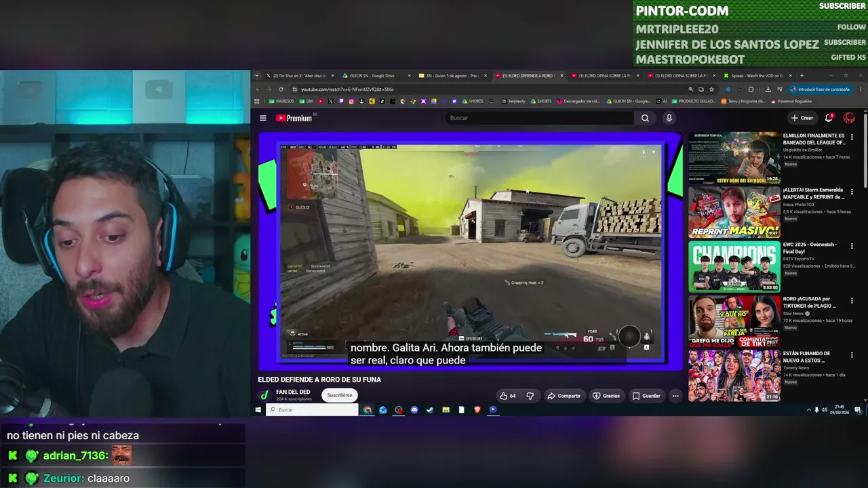868x488 pixels.
Task: Click the main video player
Action: point(471,252)
